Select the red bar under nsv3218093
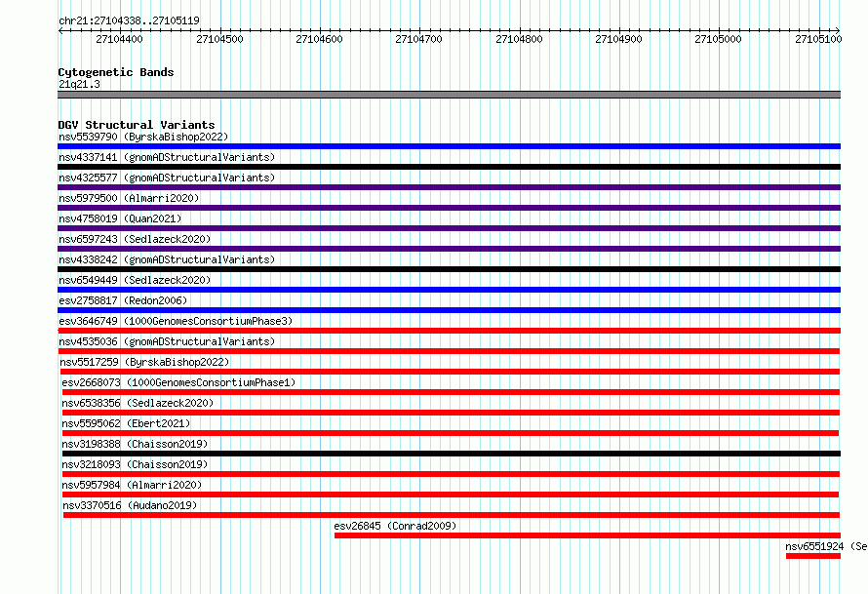This screenshot has height=594, width=868. pyautogui.click(x=451, y=474)
